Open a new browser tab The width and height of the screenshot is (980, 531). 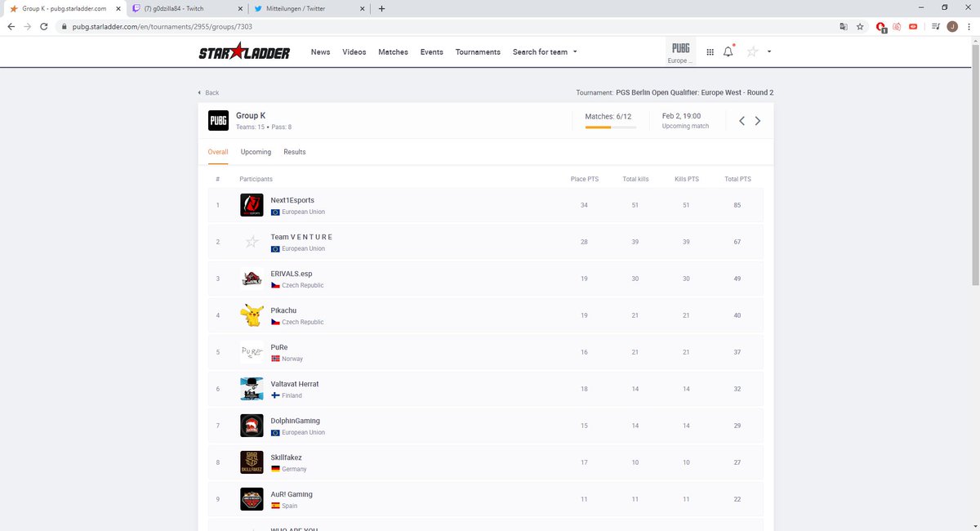point(381,8)
